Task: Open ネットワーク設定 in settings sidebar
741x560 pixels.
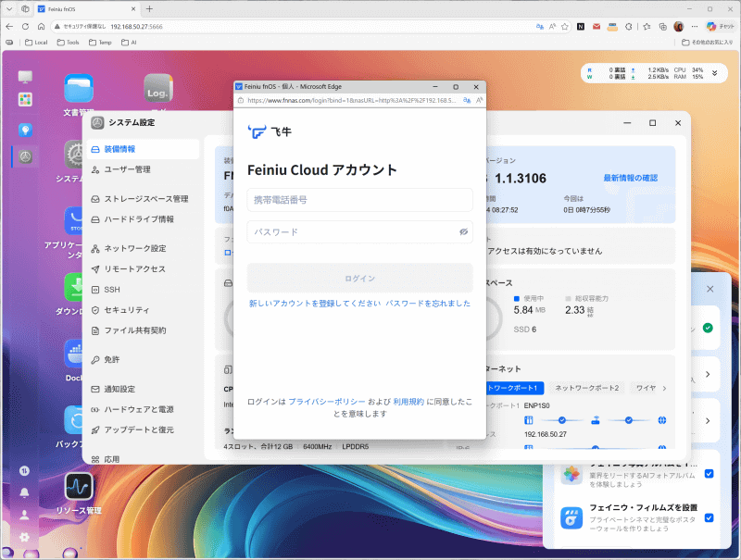Action: click(x=143, y=248)
